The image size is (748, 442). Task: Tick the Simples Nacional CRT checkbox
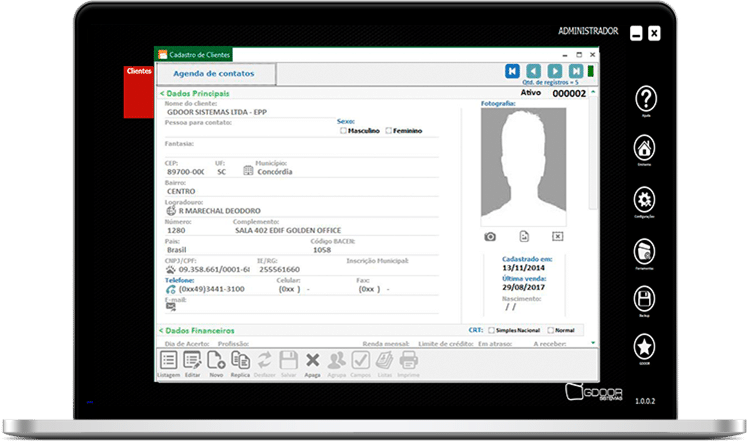click(x=491, y=329)
